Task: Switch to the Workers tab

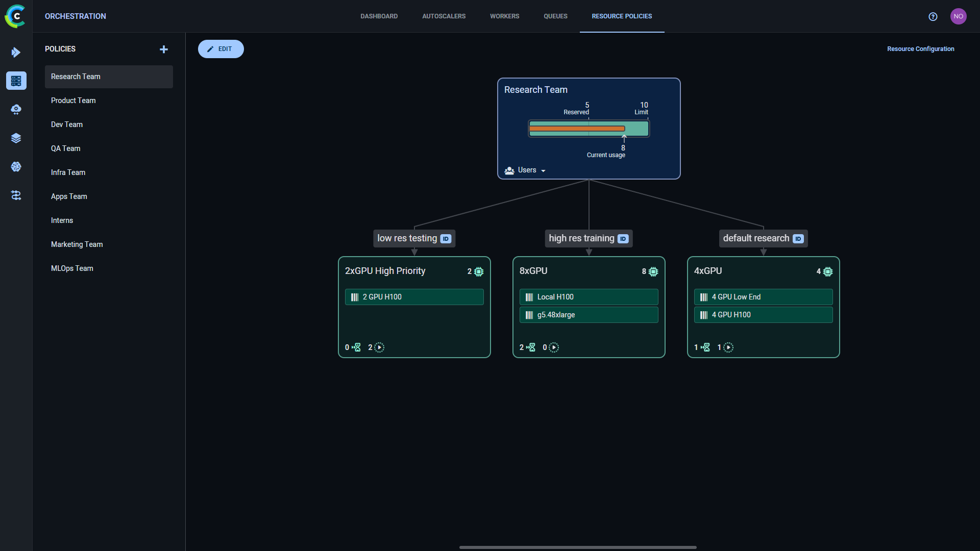Action: (504, 16)
